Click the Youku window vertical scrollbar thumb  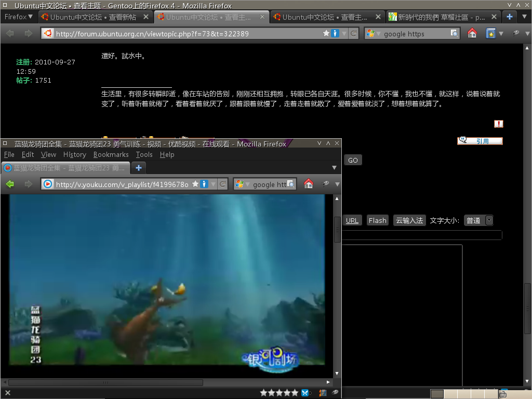(x=337, y=229)
